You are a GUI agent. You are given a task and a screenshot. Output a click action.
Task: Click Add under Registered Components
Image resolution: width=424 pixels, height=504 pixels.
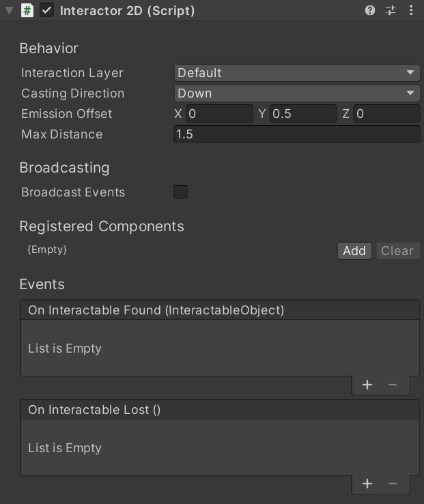354,251
